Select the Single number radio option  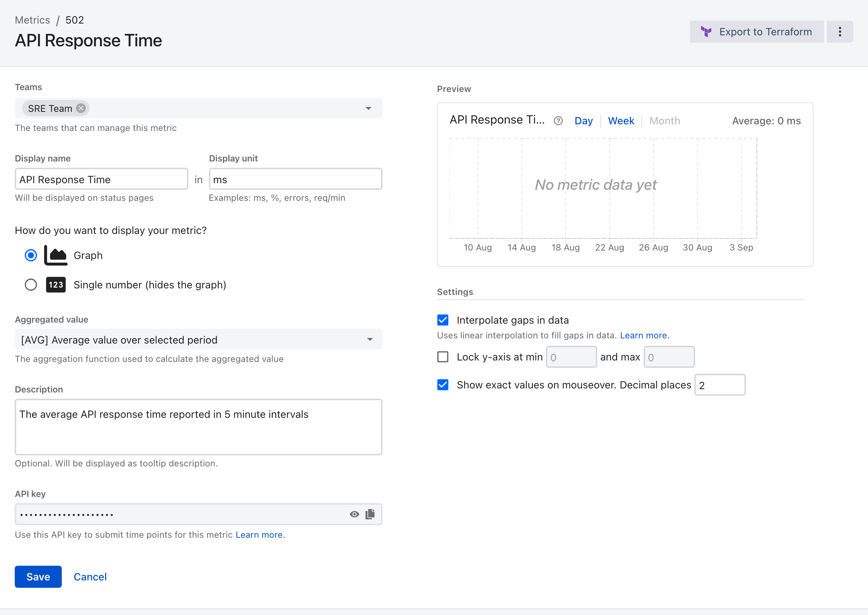pyautogui.click(x=31, y=285)
